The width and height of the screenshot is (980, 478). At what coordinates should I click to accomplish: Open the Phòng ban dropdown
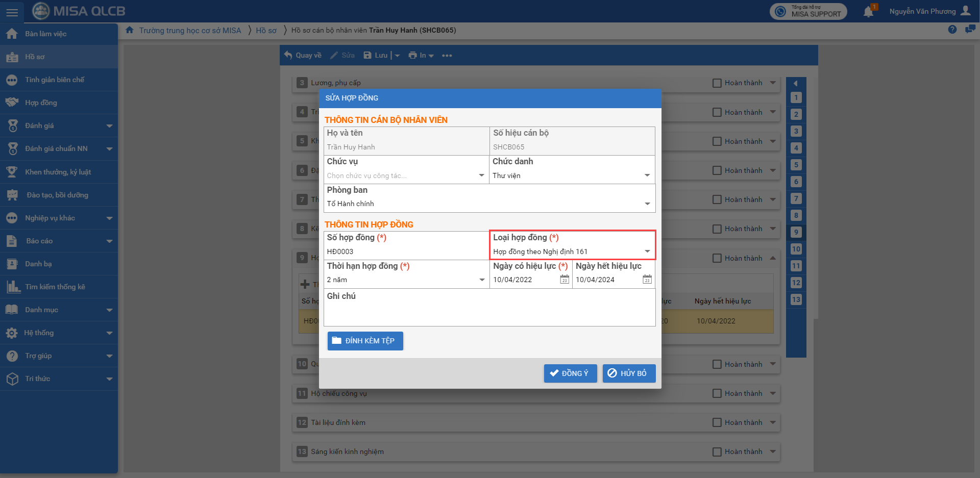point(647,204)
